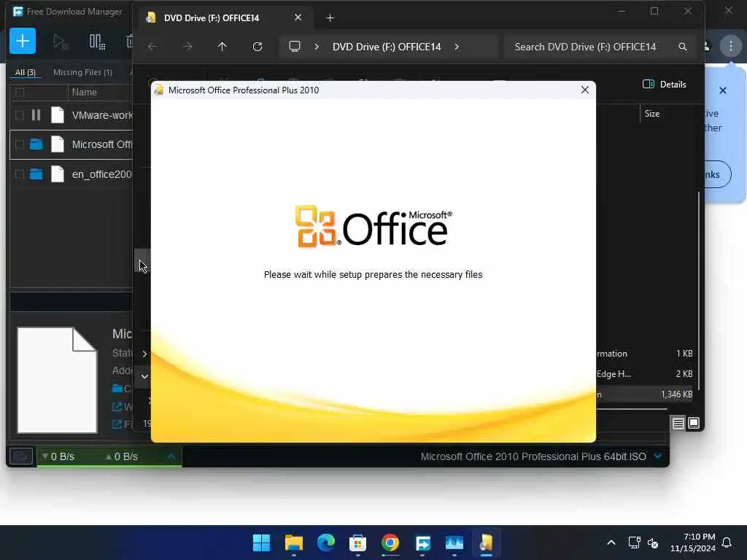Go up one folder level in File Explorer
Image resolution: width=747 pixels, height=560 pixels.
(222, 47)
